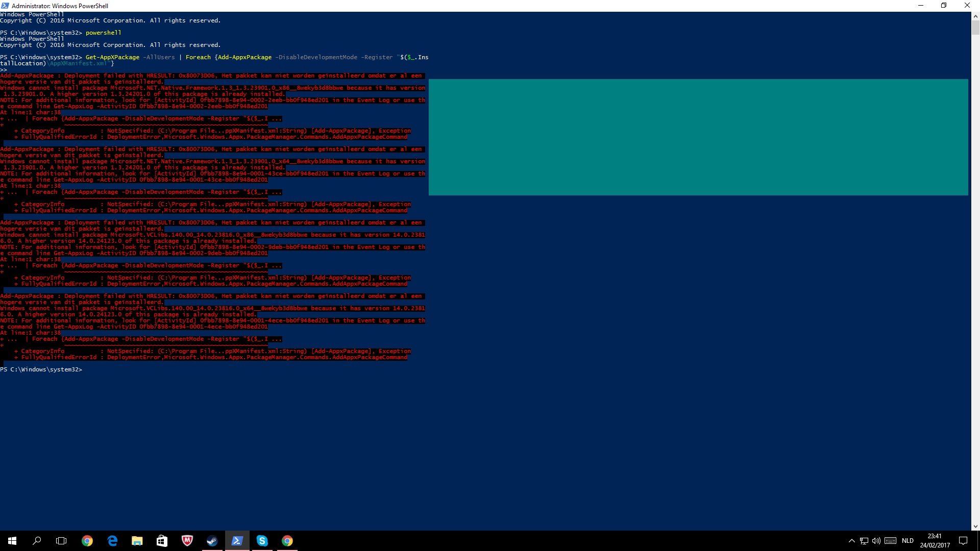Viewport: 980px width, 551px height.
Task: Open Microsoft Edge from the taskbar
Action: pyautogui.click(x=112, y=541)
